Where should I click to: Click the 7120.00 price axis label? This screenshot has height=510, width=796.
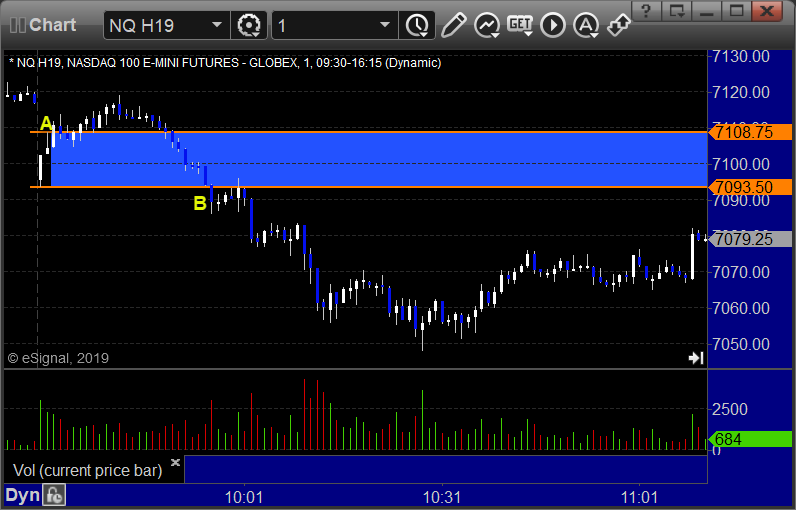741,92
